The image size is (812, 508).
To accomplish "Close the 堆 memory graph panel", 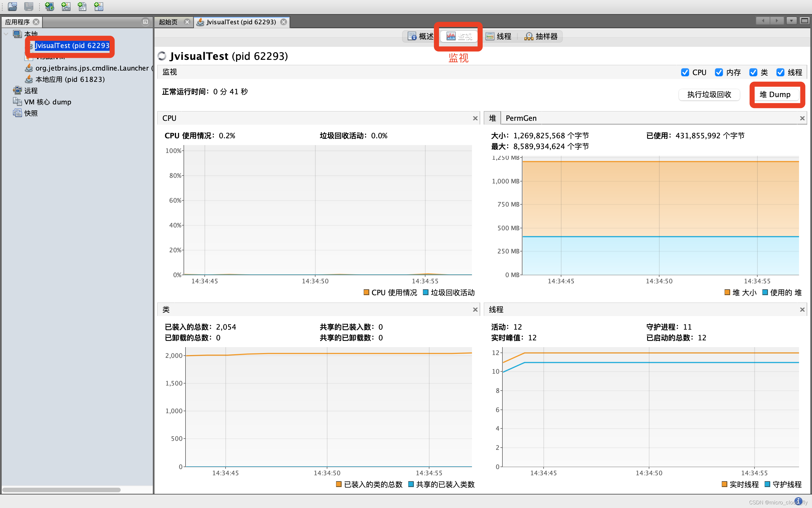I will click(x=802, y=118).
